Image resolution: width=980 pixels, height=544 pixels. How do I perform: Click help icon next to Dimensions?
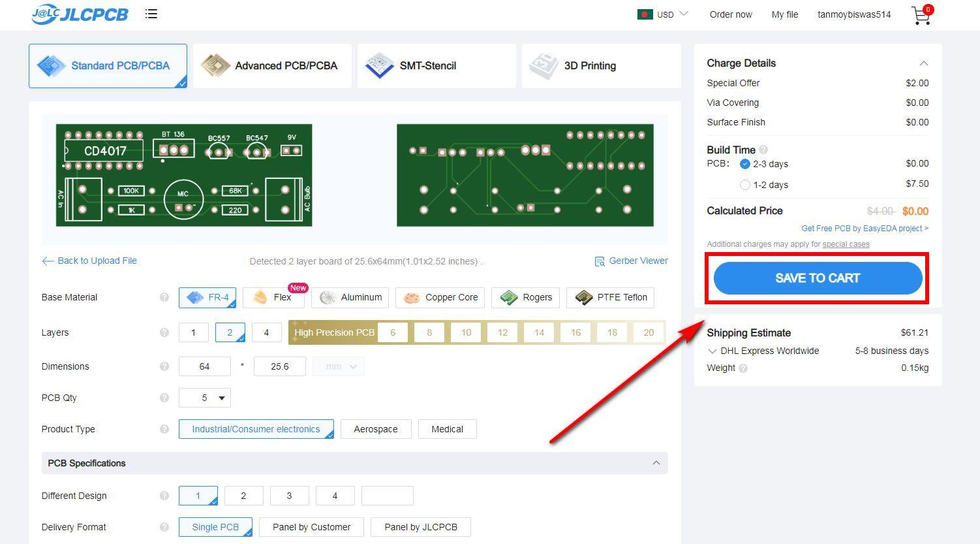point(164,366)
